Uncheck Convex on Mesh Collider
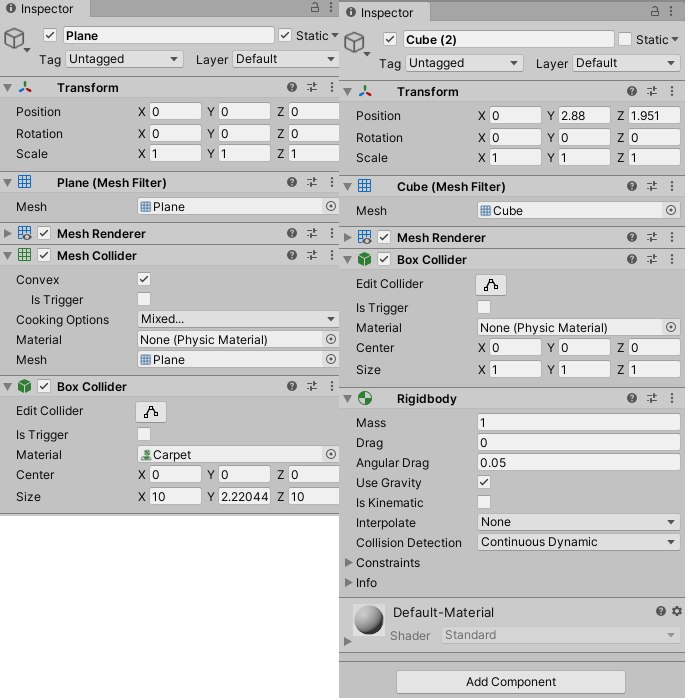The width and height of the screenshot is (689, 699). tap(144, 279)
